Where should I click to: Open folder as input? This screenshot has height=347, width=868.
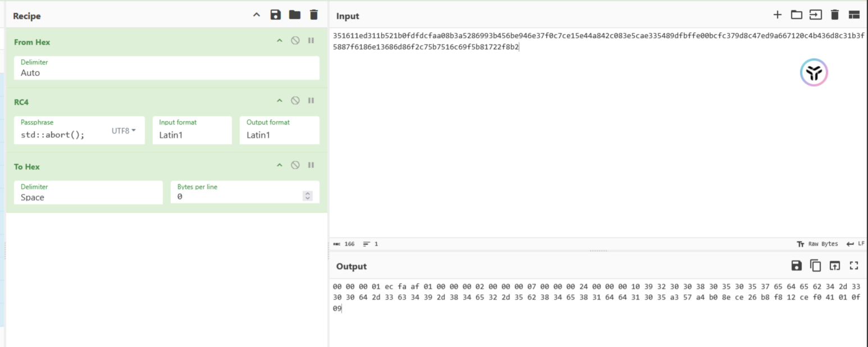pyautogui.click(x=796, y=15)
